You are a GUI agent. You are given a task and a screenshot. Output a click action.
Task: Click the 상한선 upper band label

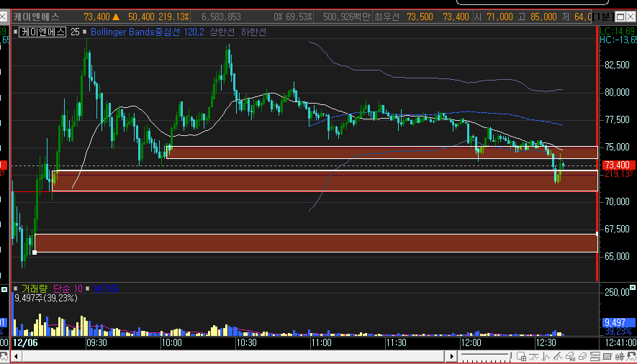[222, 32]
